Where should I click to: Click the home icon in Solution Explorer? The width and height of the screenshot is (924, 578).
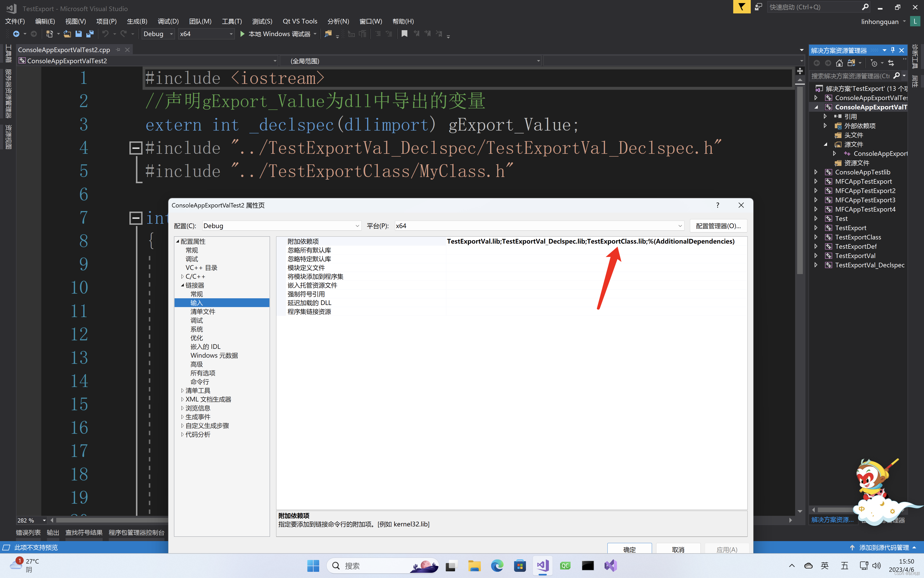[839, 63]
